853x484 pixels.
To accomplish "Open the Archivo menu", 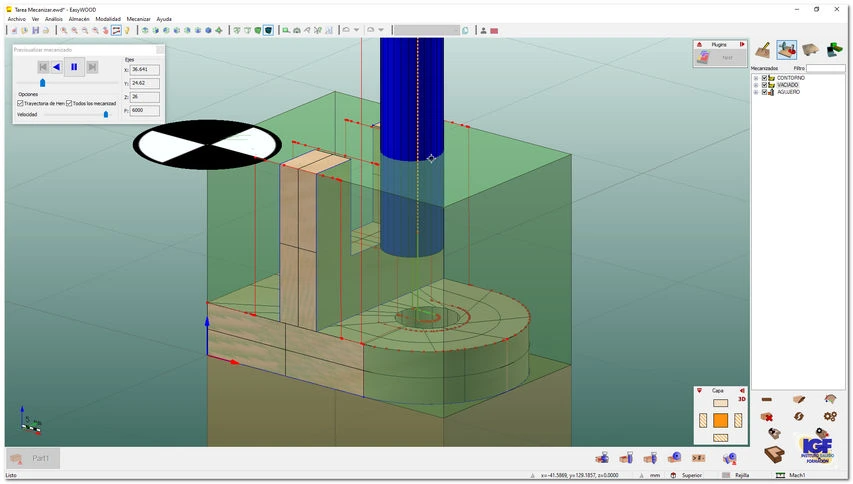I will click(17, 19).
